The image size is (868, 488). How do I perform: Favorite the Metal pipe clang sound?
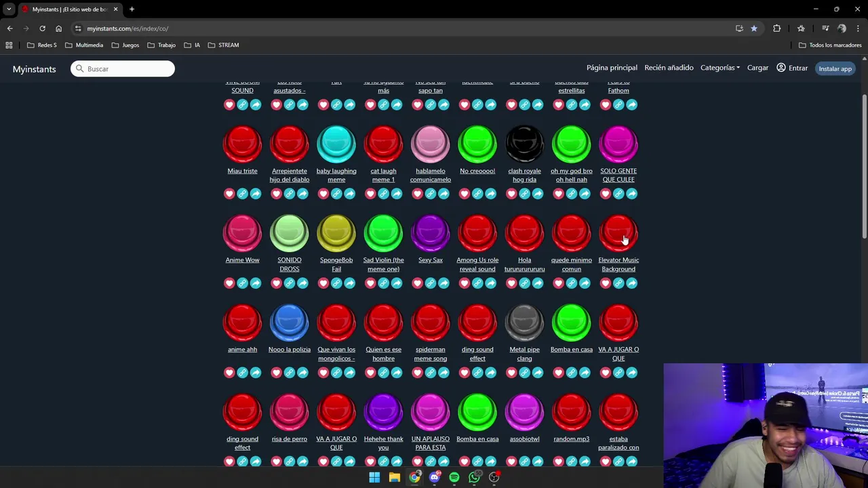(511, 373)
